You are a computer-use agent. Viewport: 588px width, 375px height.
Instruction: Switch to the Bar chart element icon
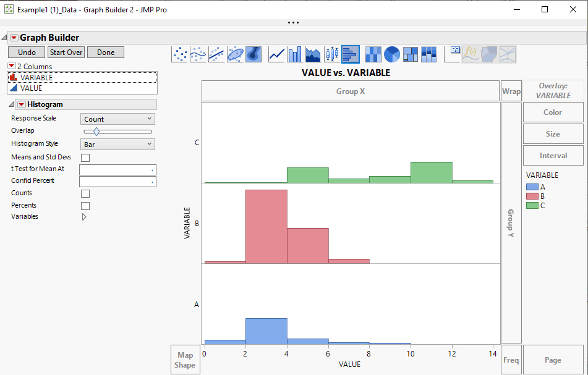294,54
